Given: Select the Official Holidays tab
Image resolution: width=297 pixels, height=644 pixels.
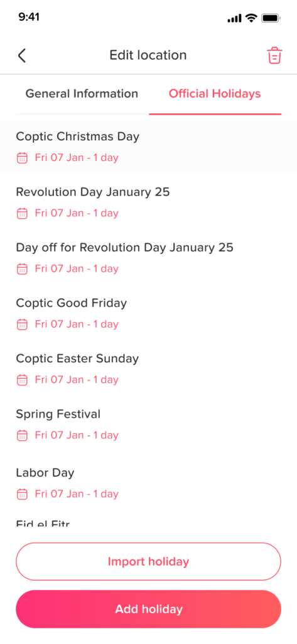Looking at the screenshot, I should [215, 94].
